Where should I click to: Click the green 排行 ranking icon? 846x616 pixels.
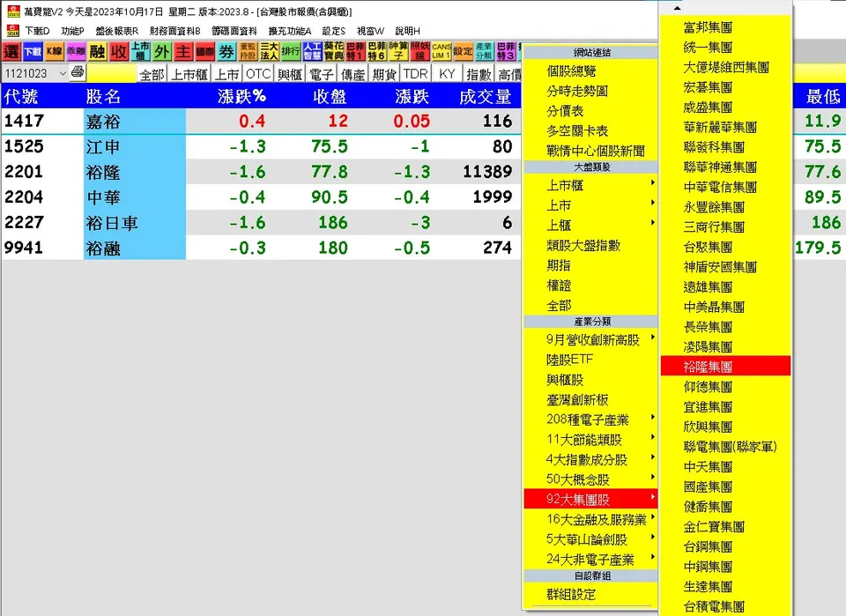coord(291,52)
